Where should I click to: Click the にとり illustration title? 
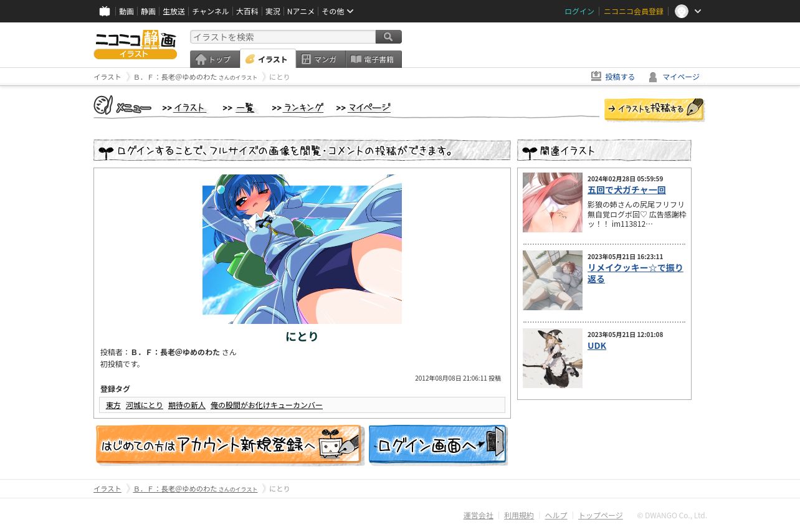[302, 336]
